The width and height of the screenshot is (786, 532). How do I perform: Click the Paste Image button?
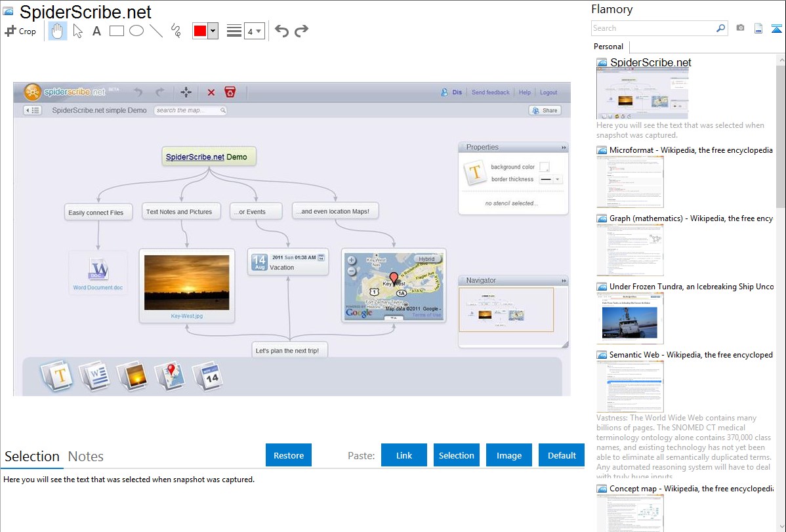508,455
